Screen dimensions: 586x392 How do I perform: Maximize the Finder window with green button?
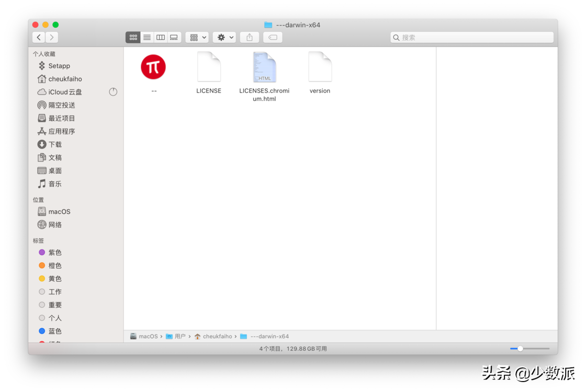click(x=55, y=25)
